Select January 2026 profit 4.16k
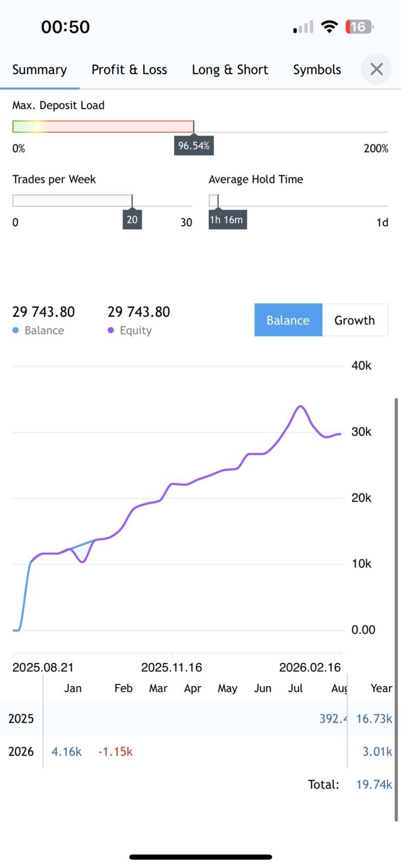The width and height of the screenshot is (401, 868). (66, 752)
